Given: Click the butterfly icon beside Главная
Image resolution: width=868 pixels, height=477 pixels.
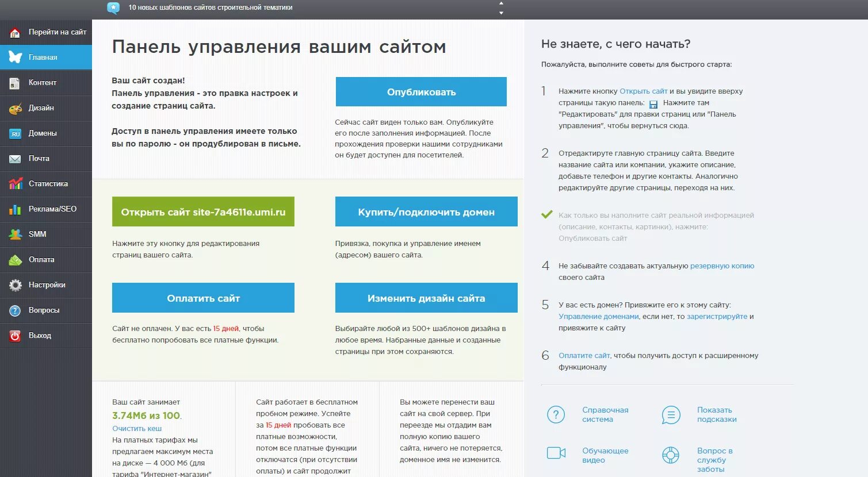Looking at the screenshot, I should [15, 57].
